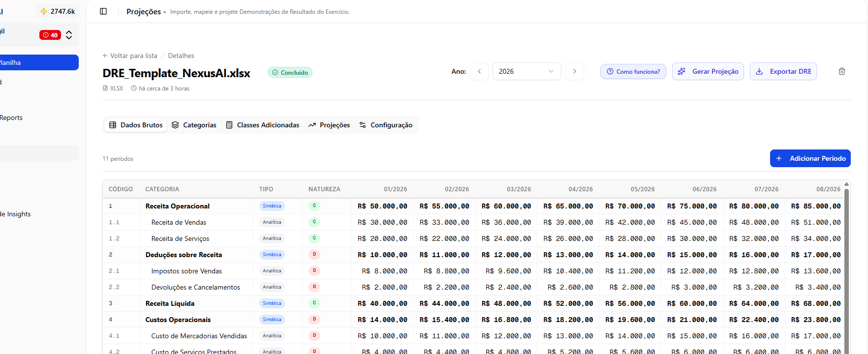Select Custo de Mercadorias Vendidas row name

point(199,336)
